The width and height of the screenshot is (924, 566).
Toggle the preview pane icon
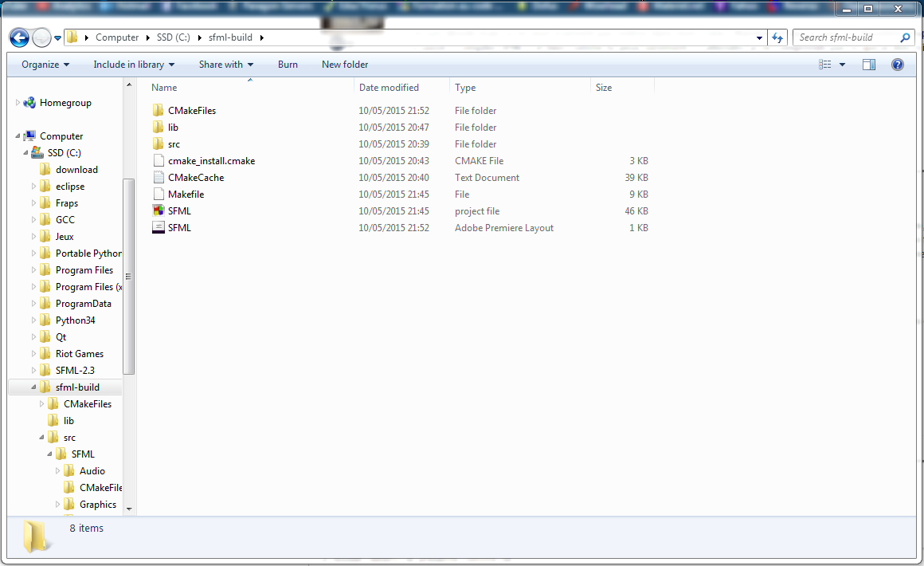click(x=869, y=65)
